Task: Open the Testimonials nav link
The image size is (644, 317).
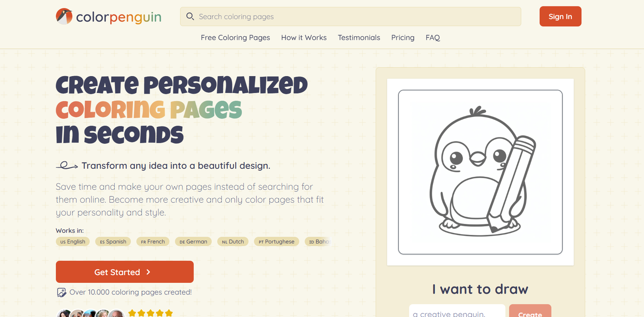Action: click(x=359, y=37)
